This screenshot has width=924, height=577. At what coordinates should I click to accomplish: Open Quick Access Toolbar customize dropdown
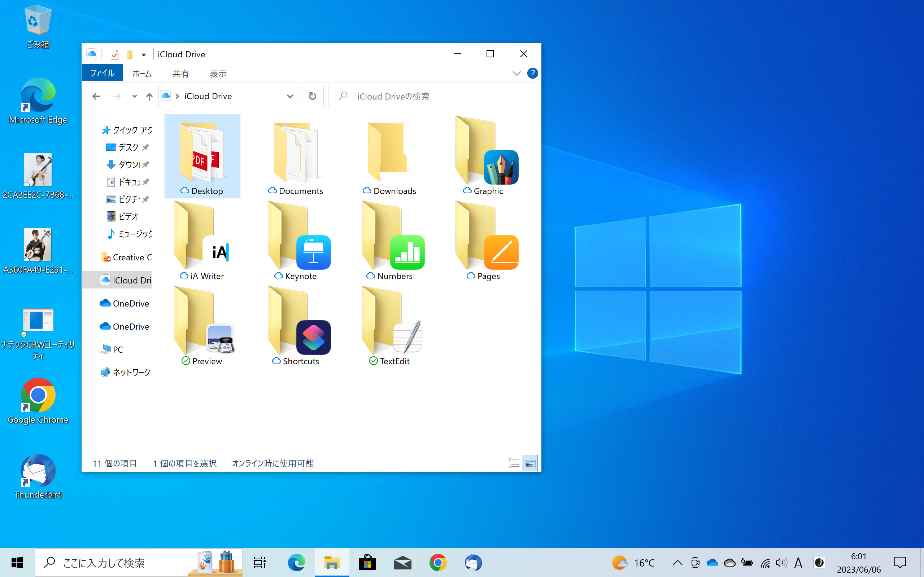144,54
